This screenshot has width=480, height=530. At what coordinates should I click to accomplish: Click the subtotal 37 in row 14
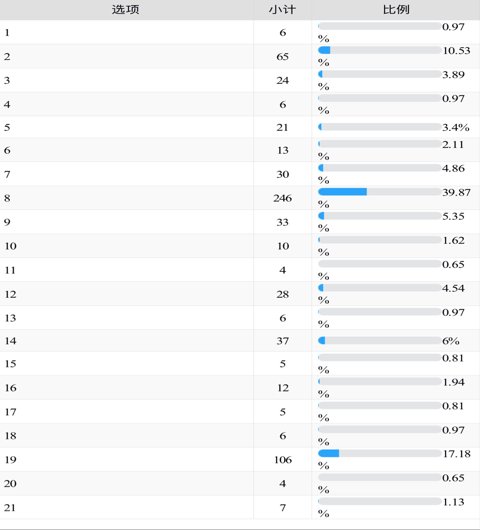click(283, 341)
